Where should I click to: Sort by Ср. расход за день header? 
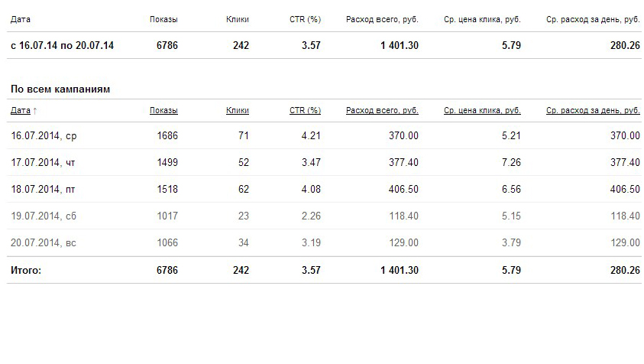(593, 110)
